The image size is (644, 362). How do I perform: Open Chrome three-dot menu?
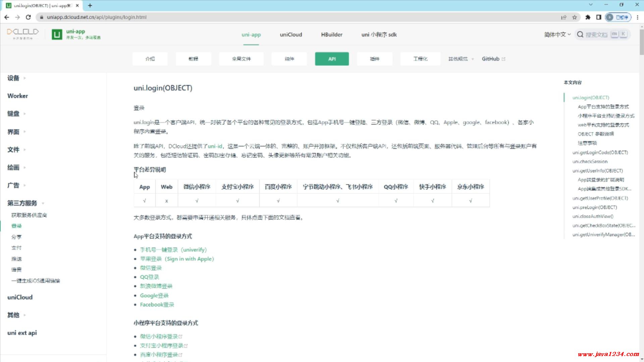click(638, 17)
